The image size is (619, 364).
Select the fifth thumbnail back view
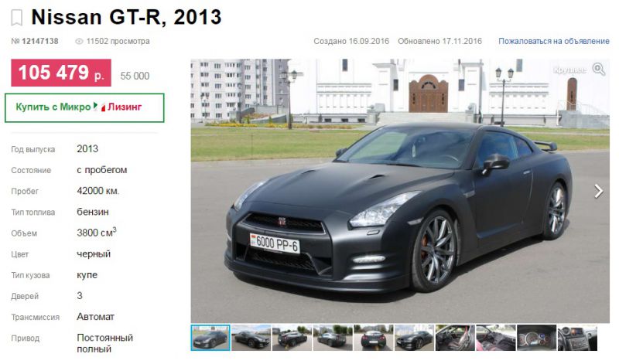click(374, 338)
